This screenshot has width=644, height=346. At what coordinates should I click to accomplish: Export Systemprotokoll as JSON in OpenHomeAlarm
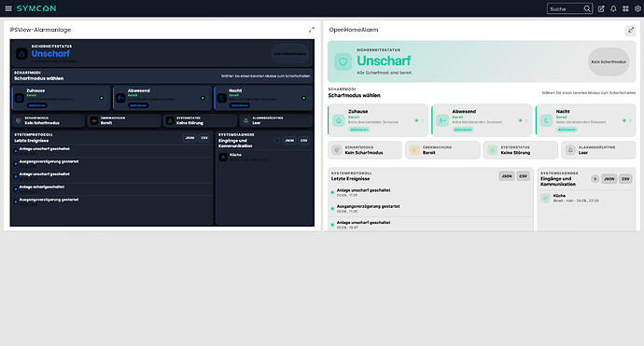click(x=507, y=176)
